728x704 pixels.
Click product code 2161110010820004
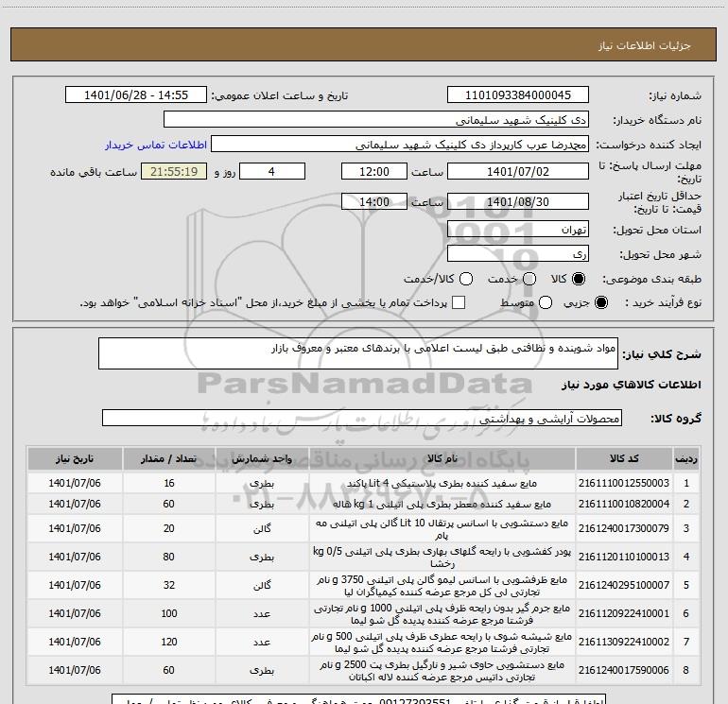coord(624,504)
